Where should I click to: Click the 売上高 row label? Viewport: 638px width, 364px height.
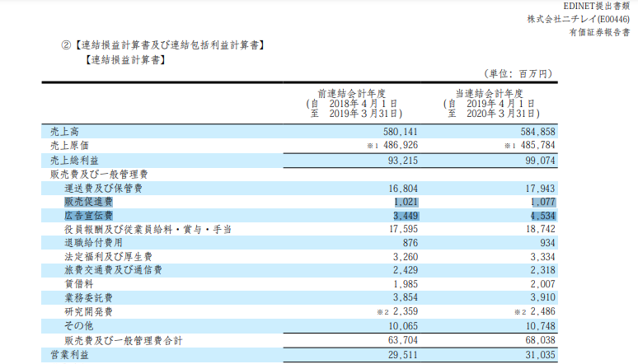(x=64, y=132)
